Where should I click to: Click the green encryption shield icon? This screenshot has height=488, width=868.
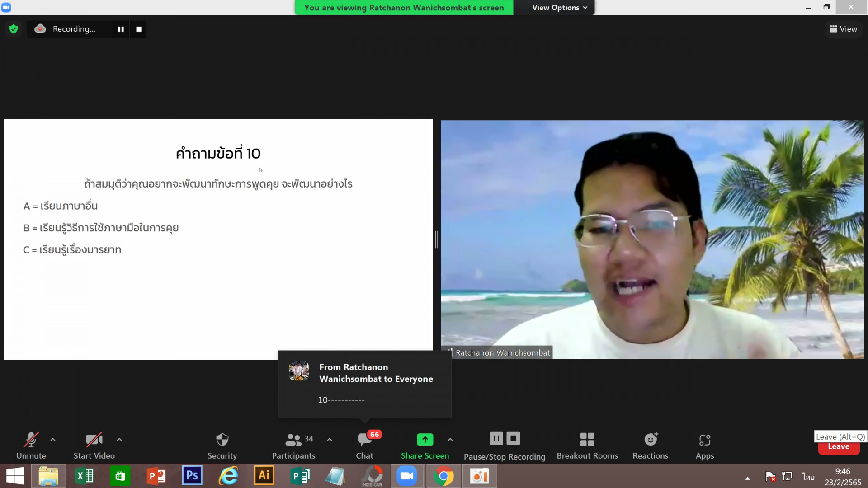click(14, 29)
